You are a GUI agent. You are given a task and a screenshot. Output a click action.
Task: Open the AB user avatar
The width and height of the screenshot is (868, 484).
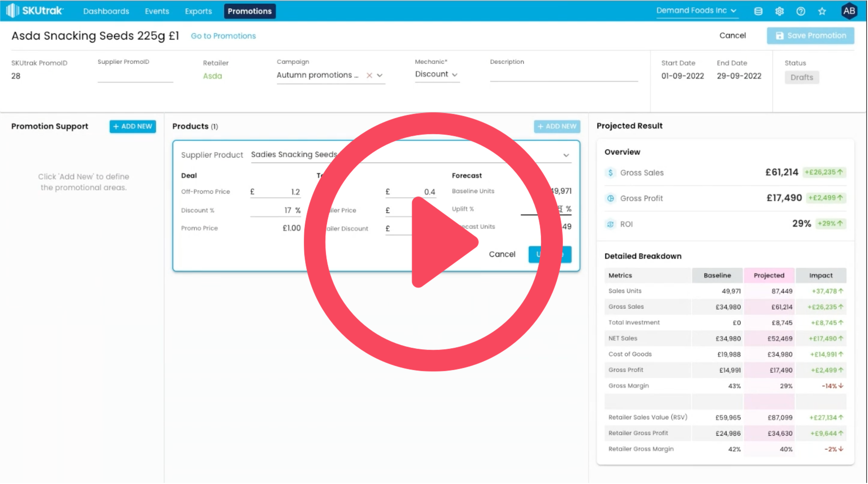[x=849, y=11]
